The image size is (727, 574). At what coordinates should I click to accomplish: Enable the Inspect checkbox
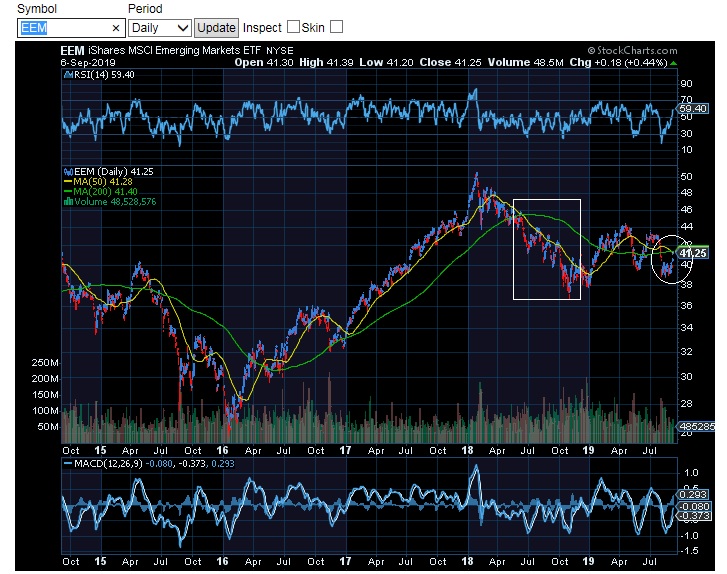pos(293,27)
